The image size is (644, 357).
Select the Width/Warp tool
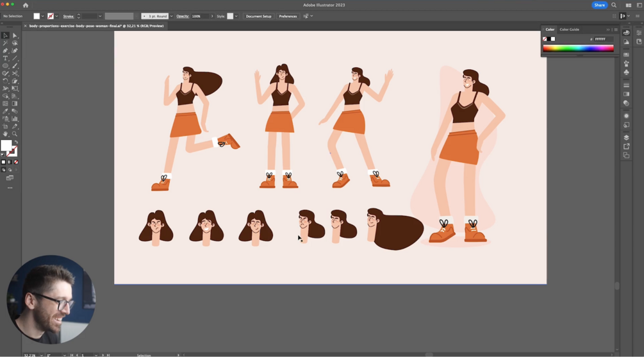point(5,88)
